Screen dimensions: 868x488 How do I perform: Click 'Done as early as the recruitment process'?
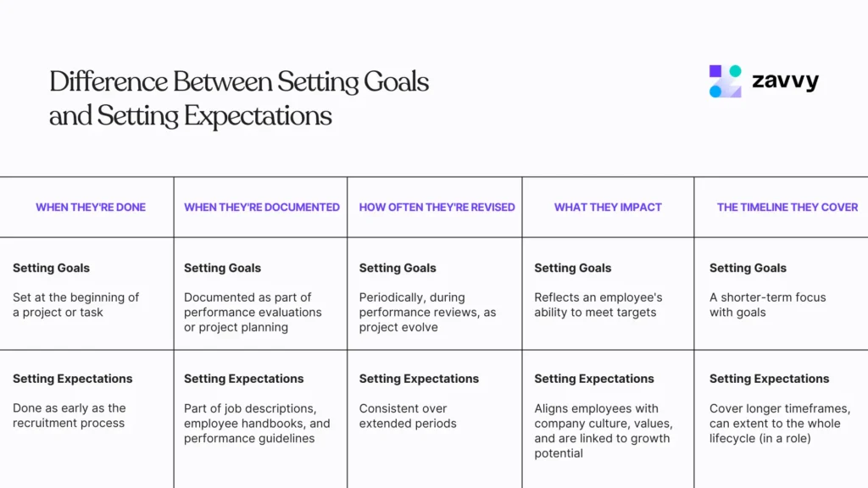point(70,415)
